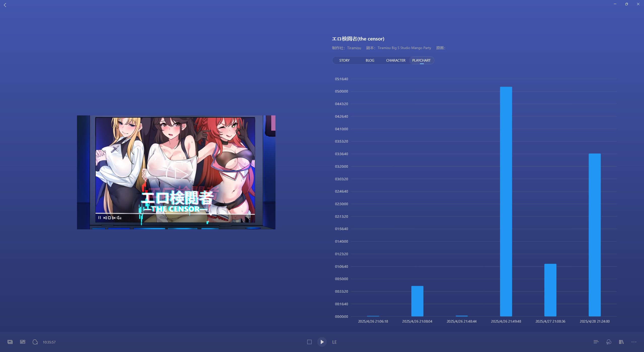Click the 2025/4/26 21:48:44 axis label
644x352 pixels.
pyautogui.click(x=462, y=321)
